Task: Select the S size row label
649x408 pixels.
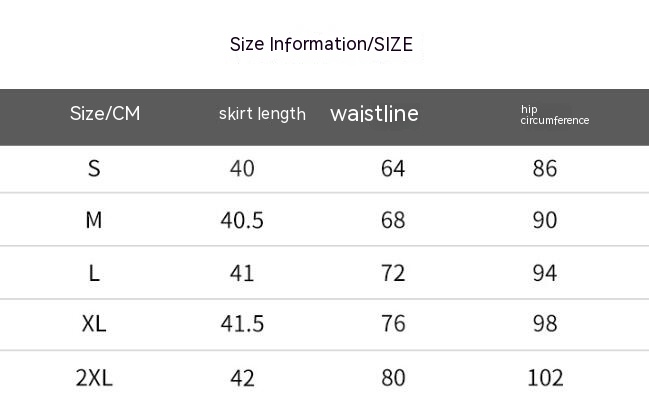Action: click(94, 168)
